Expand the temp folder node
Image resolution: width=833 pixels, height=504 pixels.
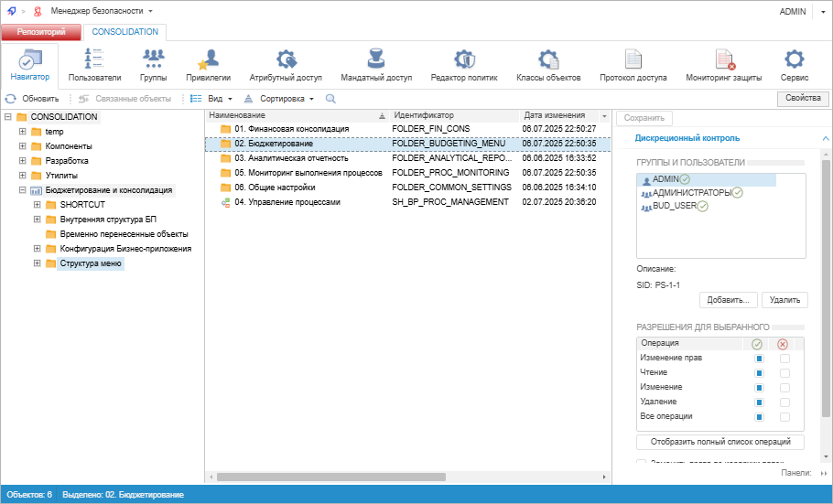tap(22, 131)
